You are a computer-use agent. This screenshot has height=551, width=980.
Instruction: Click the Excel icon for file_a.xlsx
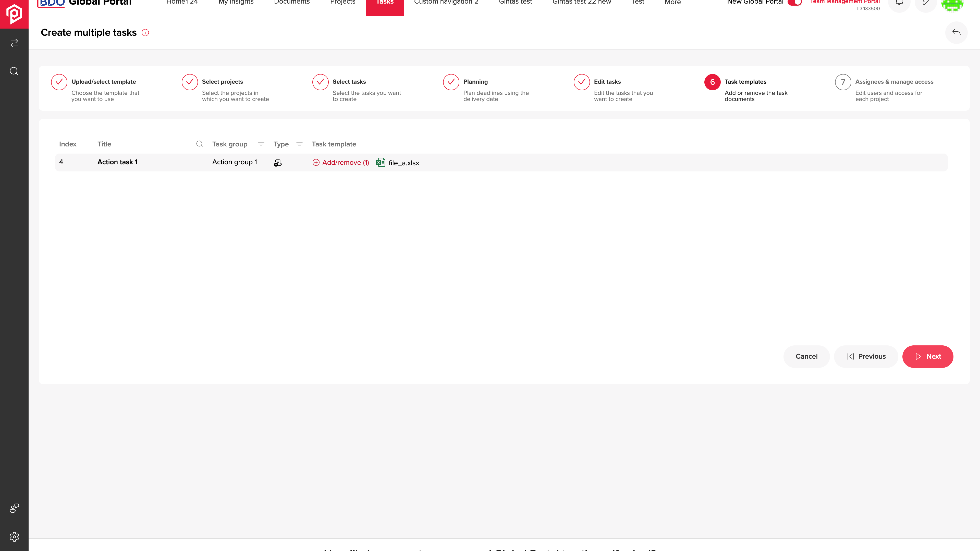(381, 162)
